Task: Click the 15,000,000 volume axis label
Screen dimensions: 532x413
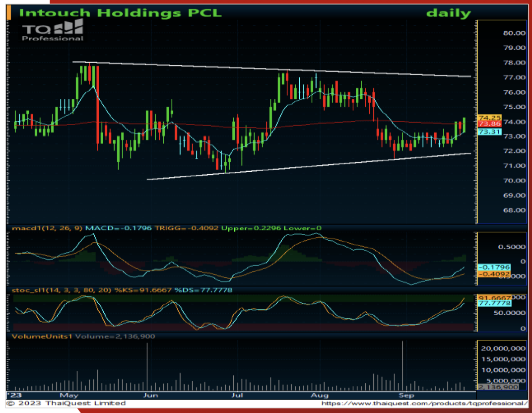Action: pos(503,359)
